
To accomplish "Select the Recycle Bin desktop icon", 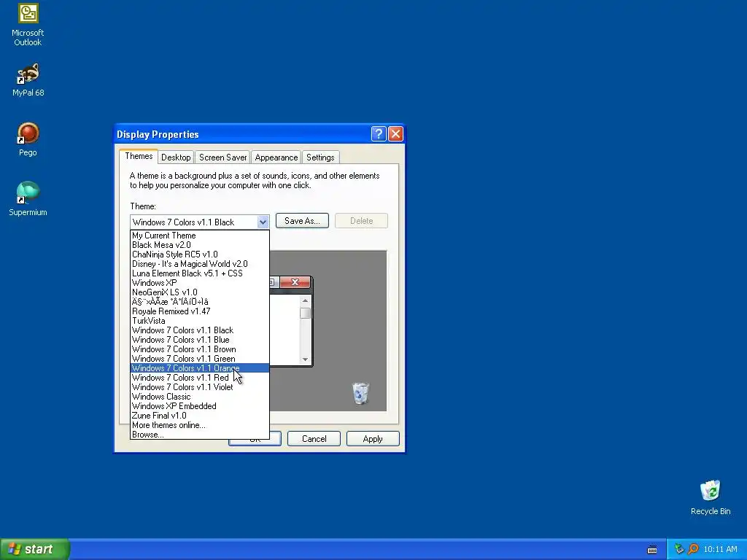I will pyautogui.click(x=711, y=497).
